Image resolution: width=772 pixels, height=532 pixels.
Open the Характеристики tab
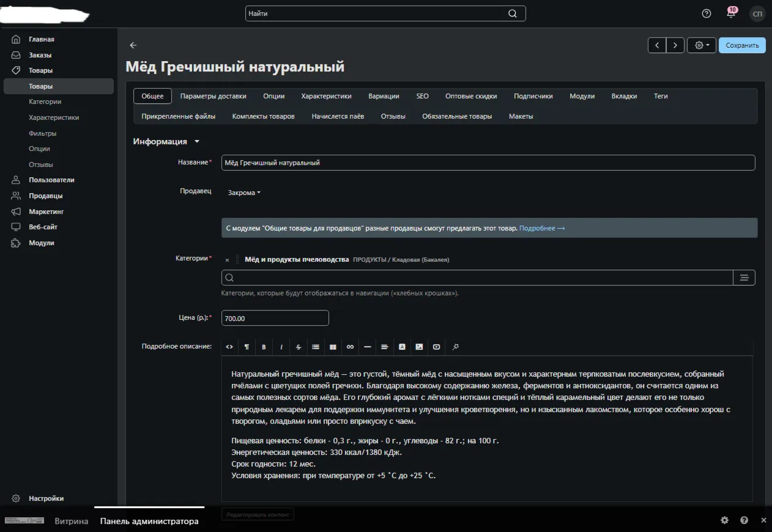pyautogui.click(x=326, y=96)
